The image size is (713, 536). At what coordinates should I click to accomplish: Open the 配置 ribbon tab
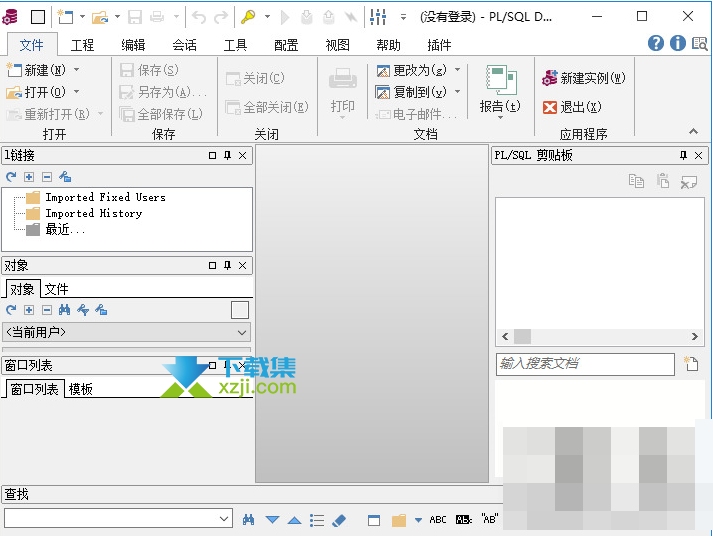[286, 45]
